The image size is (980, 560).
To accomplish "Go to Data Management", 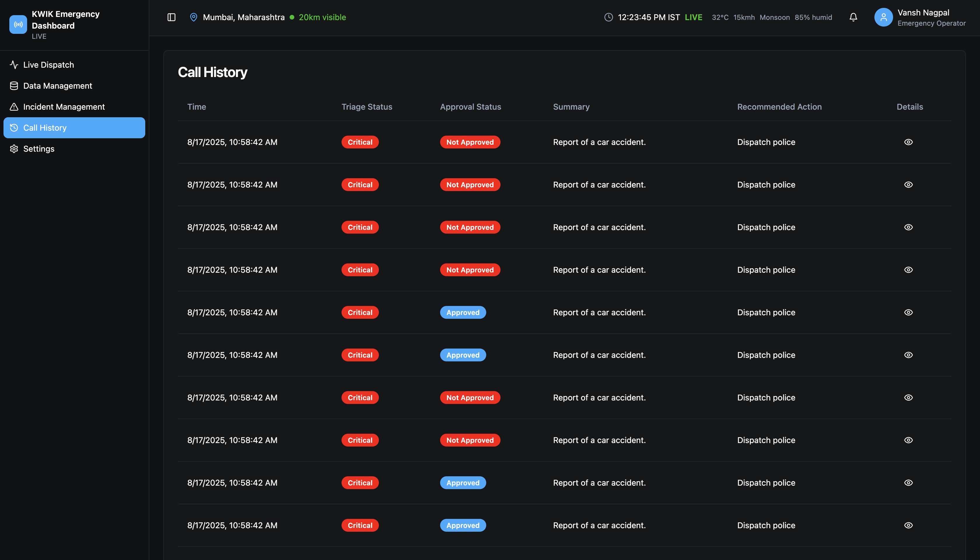I will 58,86.
